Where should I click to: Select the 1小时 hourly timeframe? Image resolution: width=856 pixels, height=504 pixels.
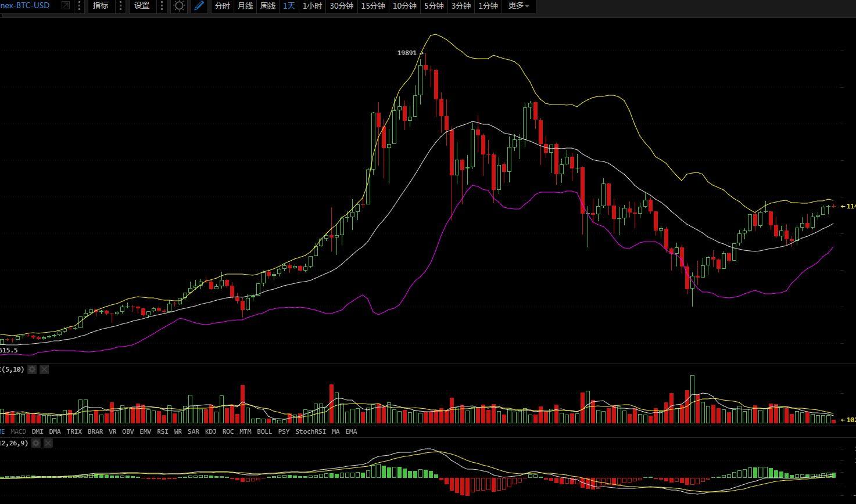click(313, 6)
